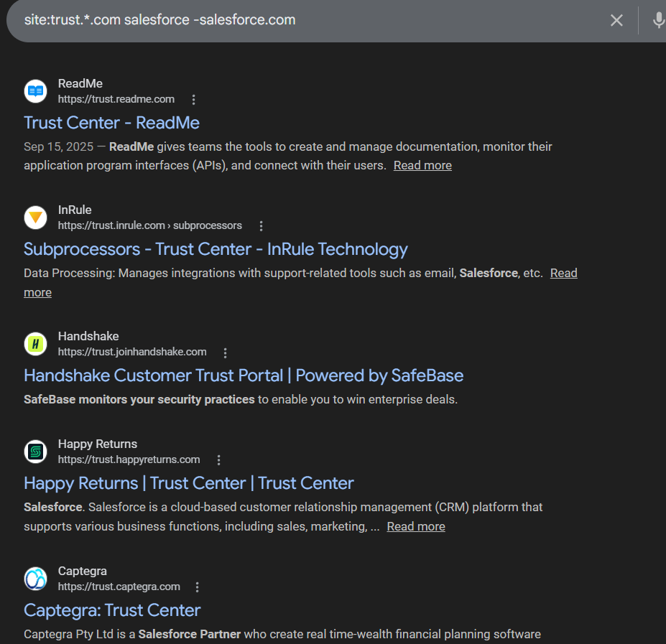Click the InRule site favicon
This screenshot has width=666, height=644.
35,218
